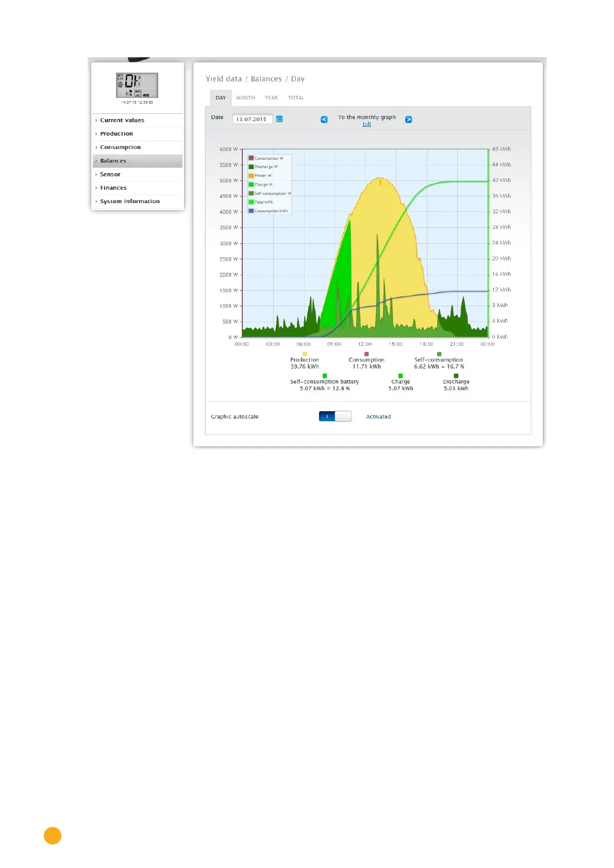Switch to the YEAR tab
This screenshot has height=868, width=614.
click(271, 98)
